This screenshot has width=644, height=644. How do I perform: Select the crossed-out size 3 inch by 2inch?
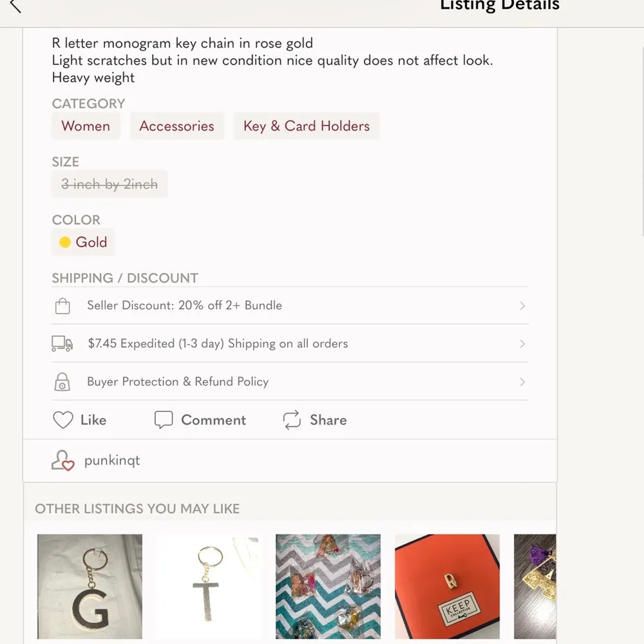[x=109, y=184]
